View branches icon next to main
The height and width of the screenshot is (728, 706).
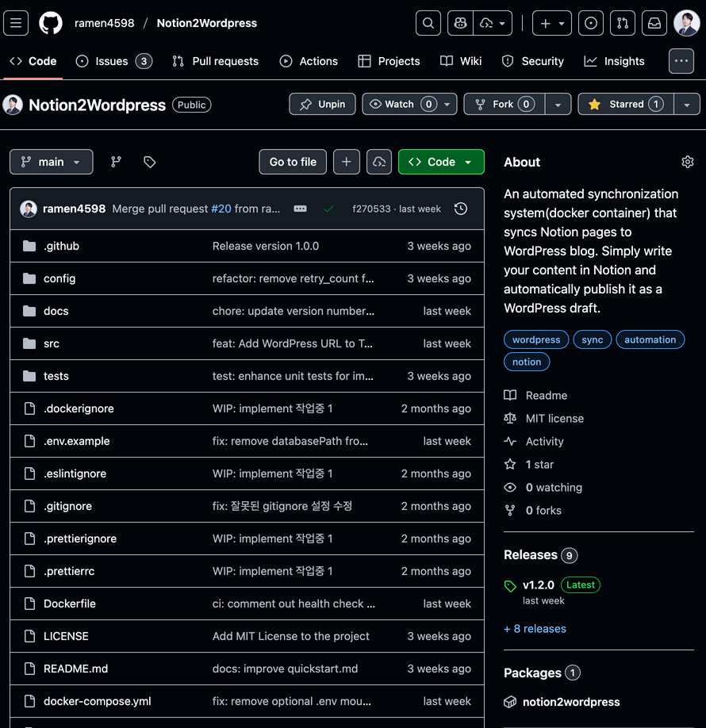116,162
